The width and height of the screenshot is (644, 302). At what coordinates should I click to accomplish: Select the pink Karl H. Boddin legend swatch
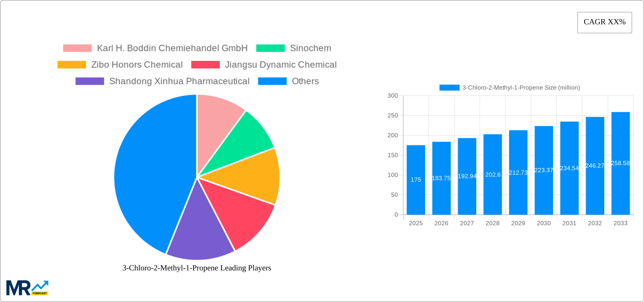tap(77, 48)
